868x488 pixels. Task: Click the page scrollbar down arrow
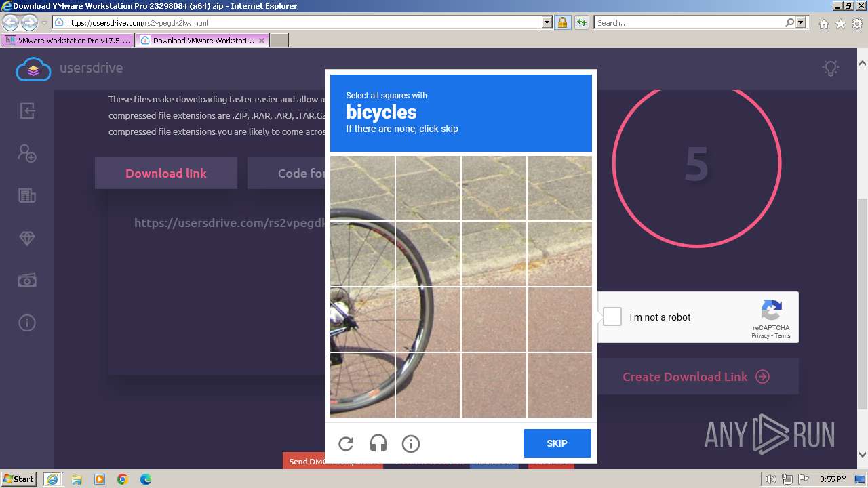(863, 455)
